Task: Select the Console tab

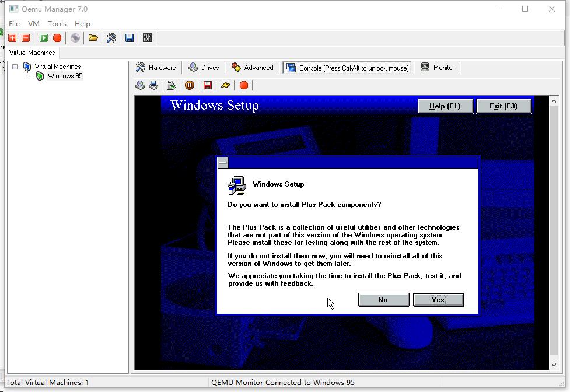Action: pyautogui.click(x=348, y=68)
